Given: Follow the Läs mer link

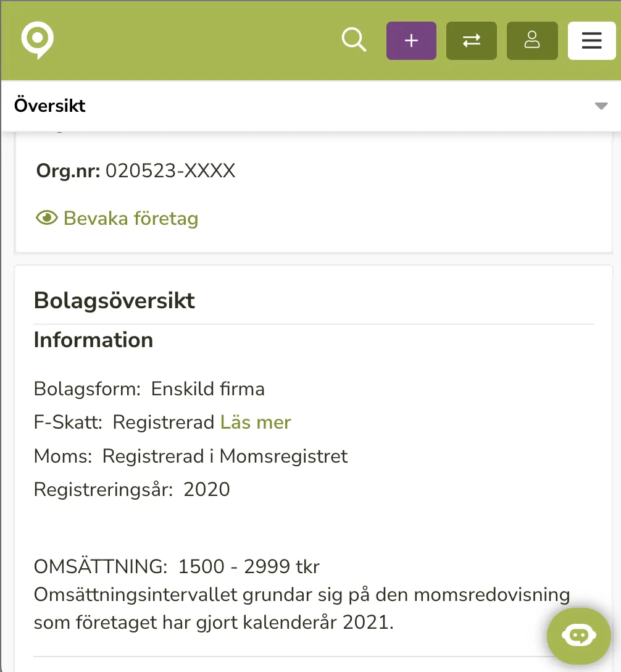Looking at the screenshot, I should point(256,422).
